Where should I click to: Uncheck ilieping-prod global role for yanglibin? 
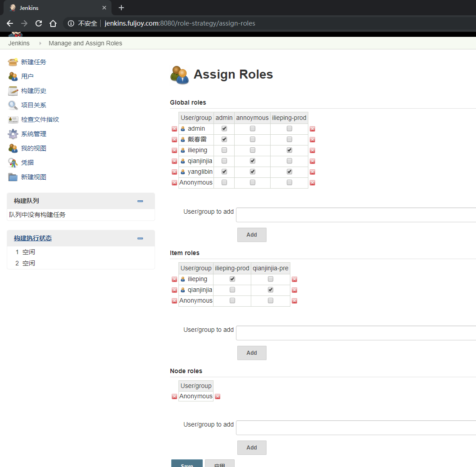tap(289, 172)
